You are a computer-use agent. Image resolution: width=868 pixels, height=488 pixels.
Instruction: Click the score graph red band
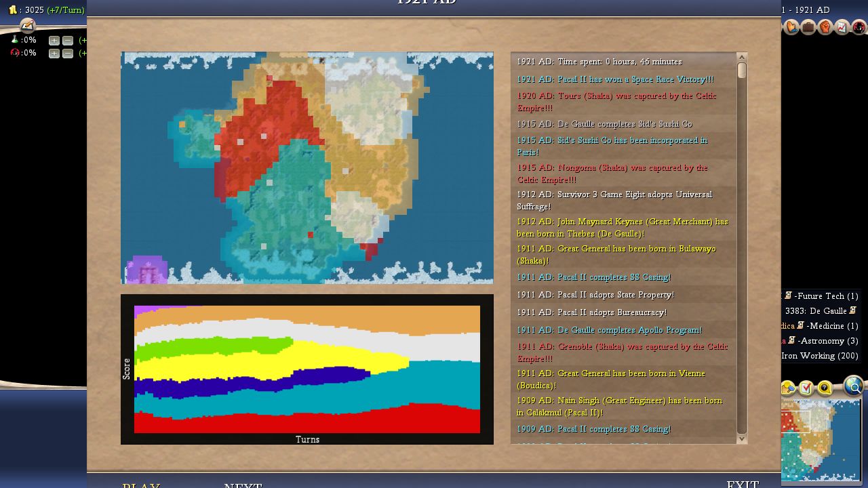pos(307,422)
